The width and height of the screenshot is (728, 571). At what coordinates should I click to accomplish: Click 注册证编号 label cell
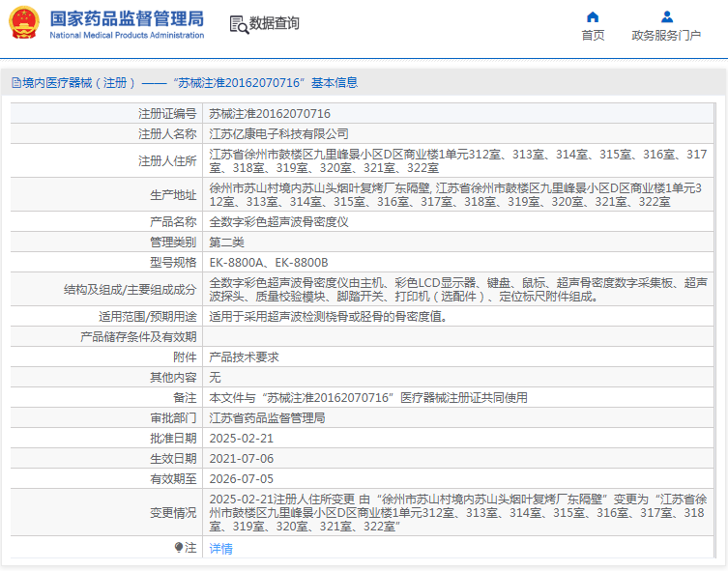(x=106, y=113)
